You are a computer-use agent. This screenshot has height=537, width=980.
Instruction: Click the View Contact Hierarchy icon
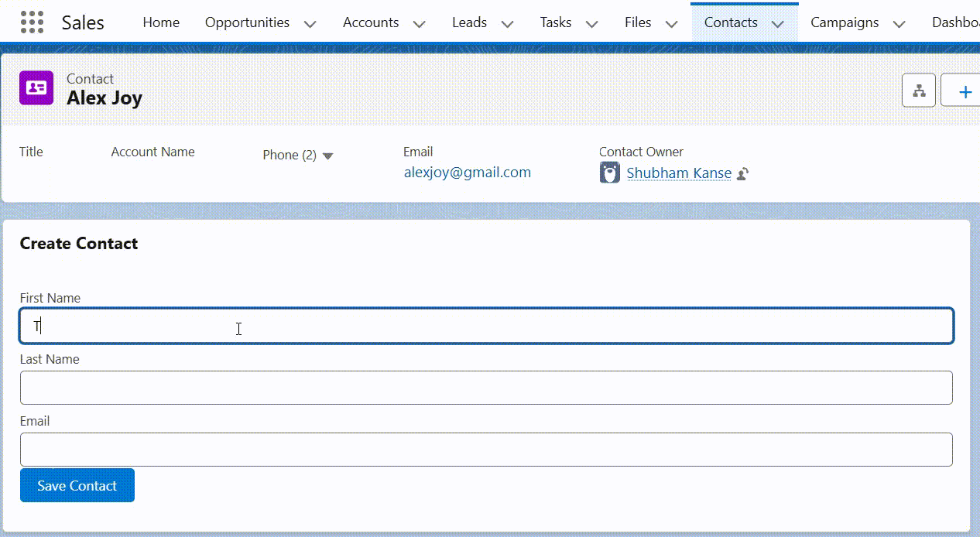[x=919, y=91]
